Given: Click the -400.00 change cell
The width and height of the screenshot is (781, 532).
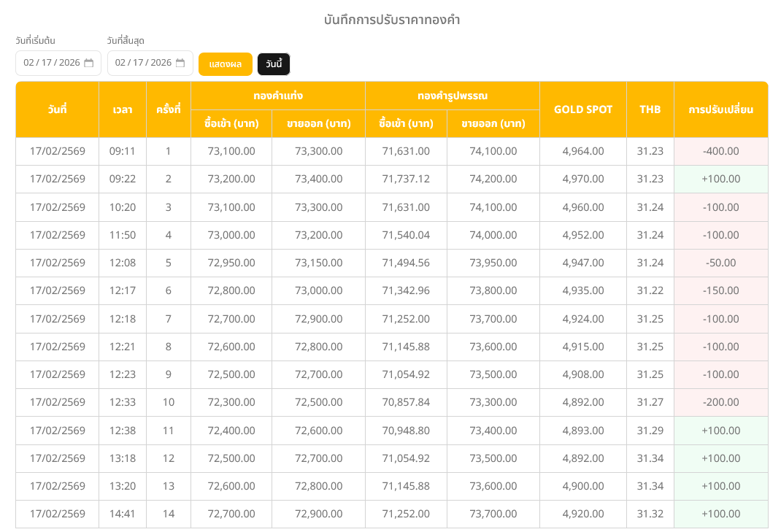Looking at the screenshot, I should [720, 151].
